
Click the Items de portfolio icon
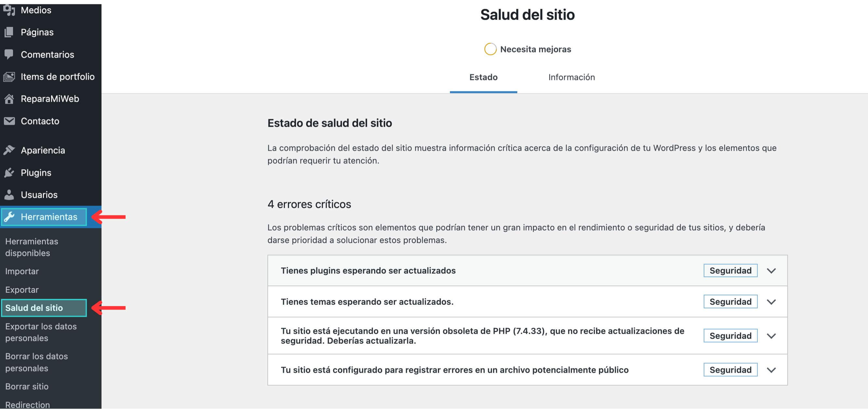coord(9,76)
